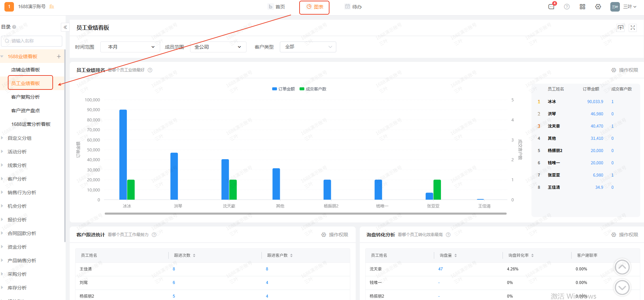Click the help icon beside 看哪个员工转化效率最高
This screenshot has height=300, width=644.
(x=448, y=235)
